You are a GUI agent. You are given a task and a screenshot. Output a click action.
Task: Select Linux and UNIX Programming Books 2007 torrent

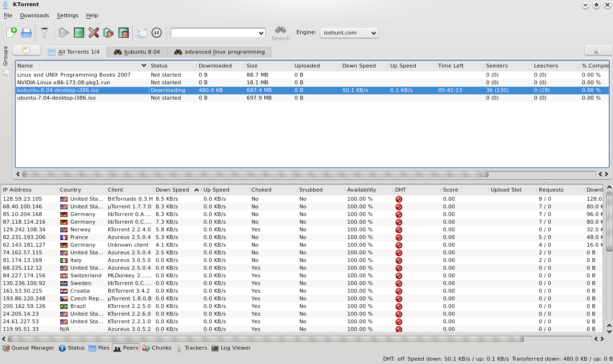click(312, 75)
